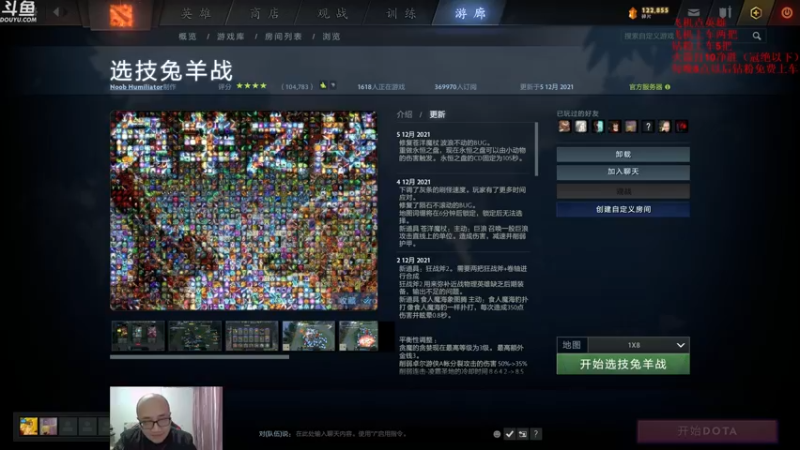Open the 训练 Learn tab

[x=402, y=14]
